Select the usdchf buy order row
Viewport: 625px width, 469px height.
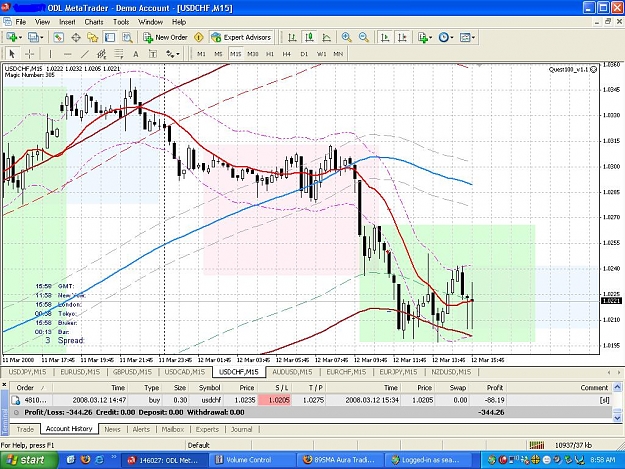(x=311, y=400)
